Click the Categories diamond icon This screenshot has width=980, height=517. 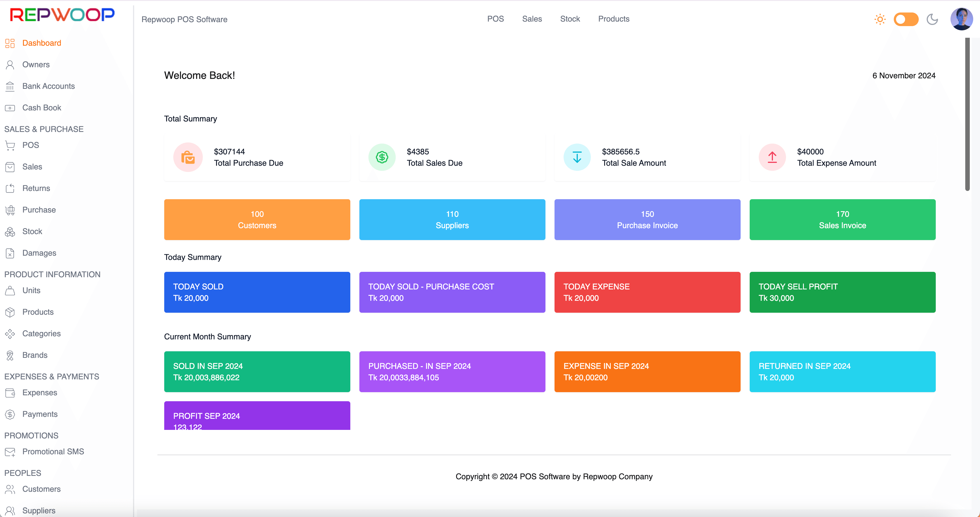10,334
